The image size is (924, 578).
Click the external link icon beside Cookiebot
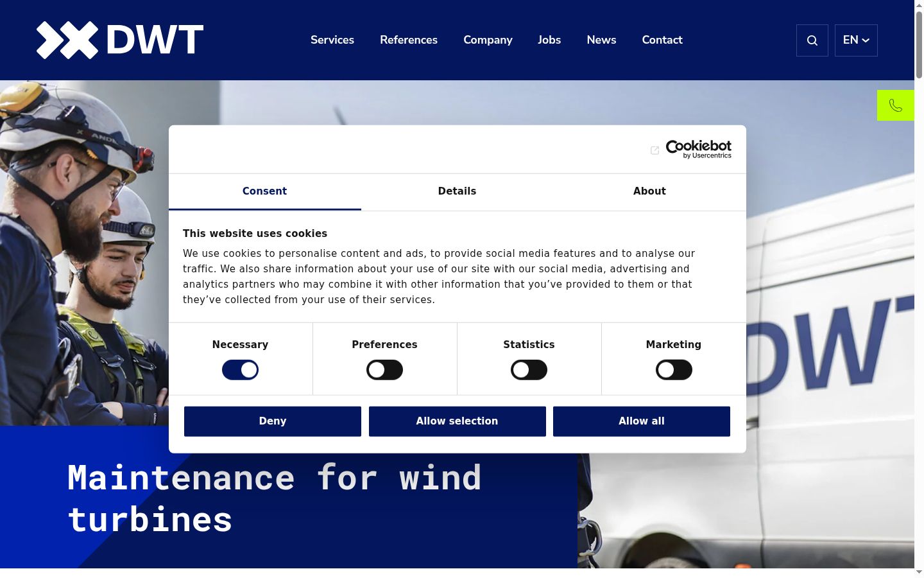pos(654,150)
